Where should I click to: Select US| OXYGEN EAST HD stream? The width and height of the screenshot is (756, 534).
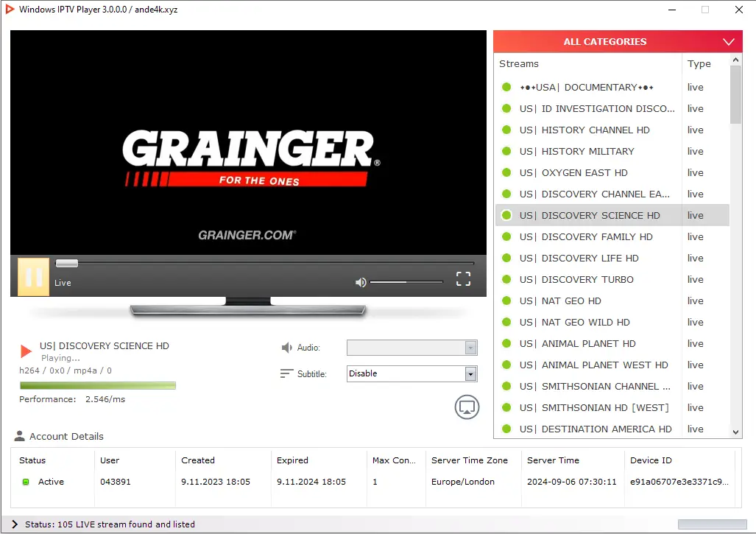click(612, 172)
